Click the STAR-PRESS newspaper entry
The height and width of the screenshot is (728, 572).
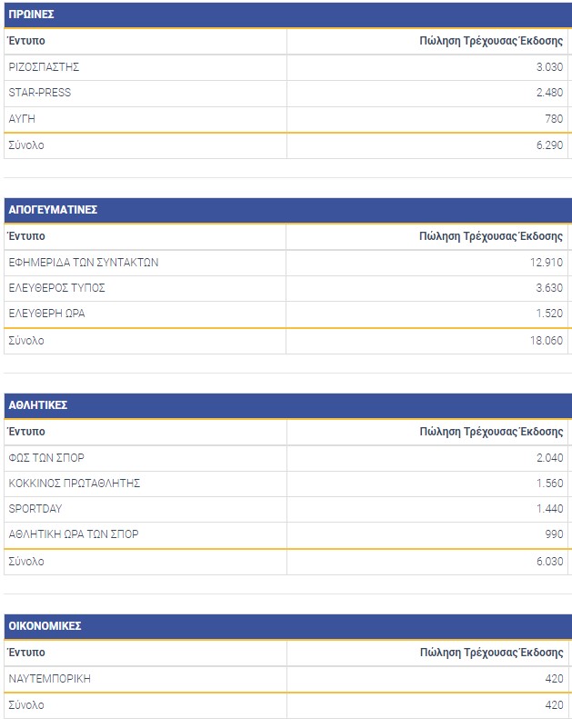point(40,93)
